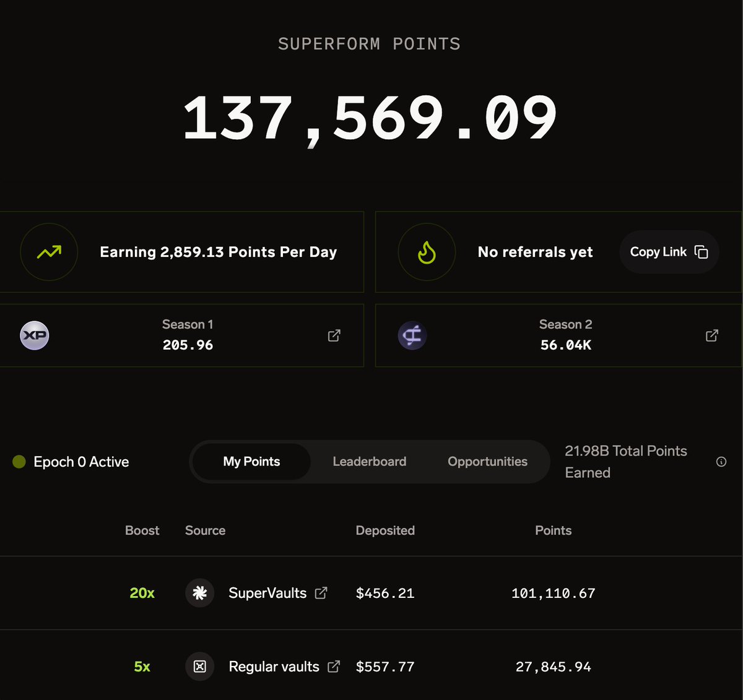This screenshot has width=743, height=700.
Task: Open the Regular vaults external link icon
Action: (334, 667)
